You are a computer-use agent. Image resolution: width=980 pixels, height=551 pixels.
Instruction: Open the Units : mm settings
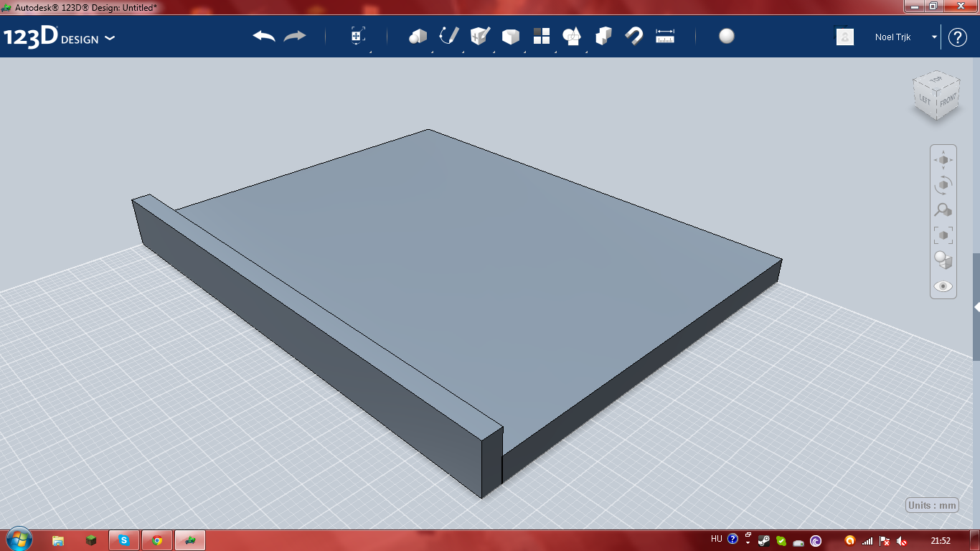[x=933, y=505]
